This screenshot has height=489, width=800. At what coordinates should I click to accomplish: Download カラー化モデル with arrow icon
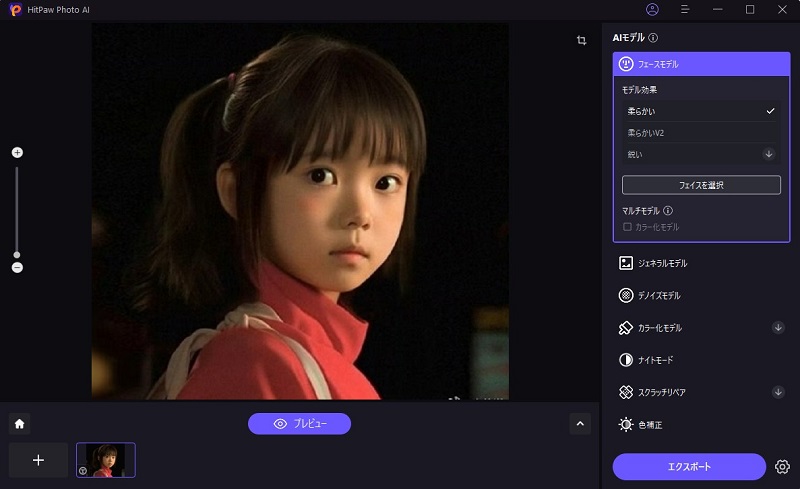[778, 328]
